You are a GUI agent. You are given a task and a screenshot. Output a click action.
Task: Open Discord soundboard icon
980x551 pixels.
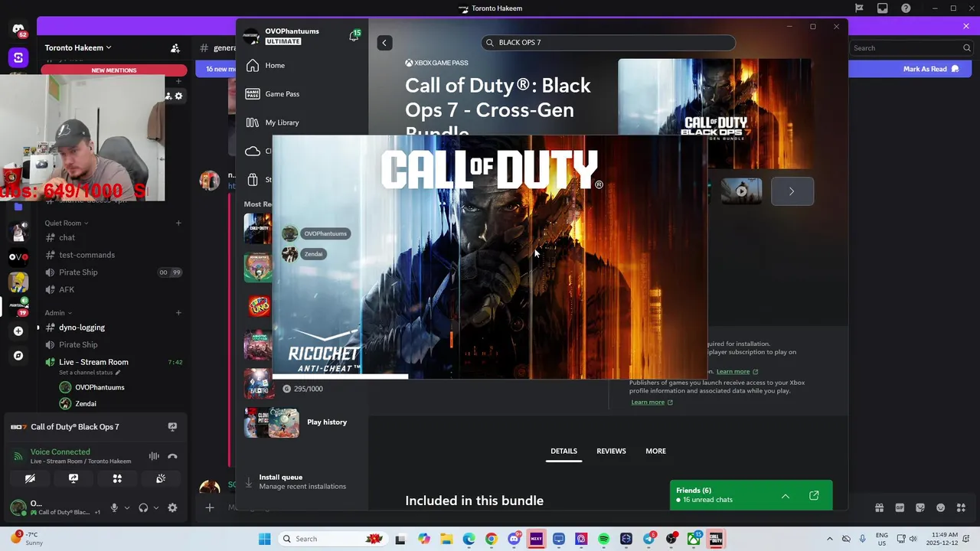161,478
